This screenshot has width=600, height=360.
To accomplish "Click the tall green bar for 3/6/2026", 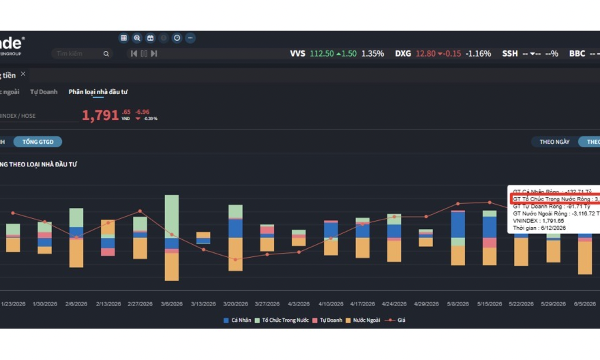I will coord(172,217).
